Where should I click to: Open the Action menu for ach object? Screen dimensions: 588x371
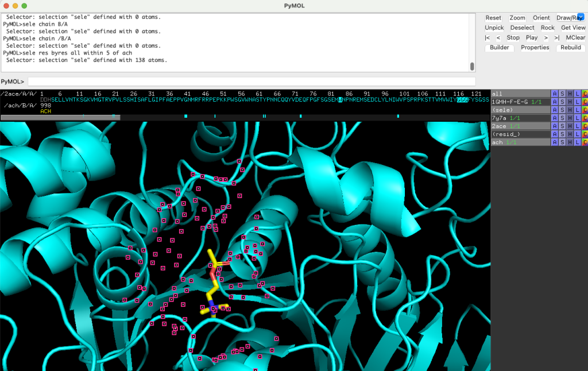coord(554,142)
